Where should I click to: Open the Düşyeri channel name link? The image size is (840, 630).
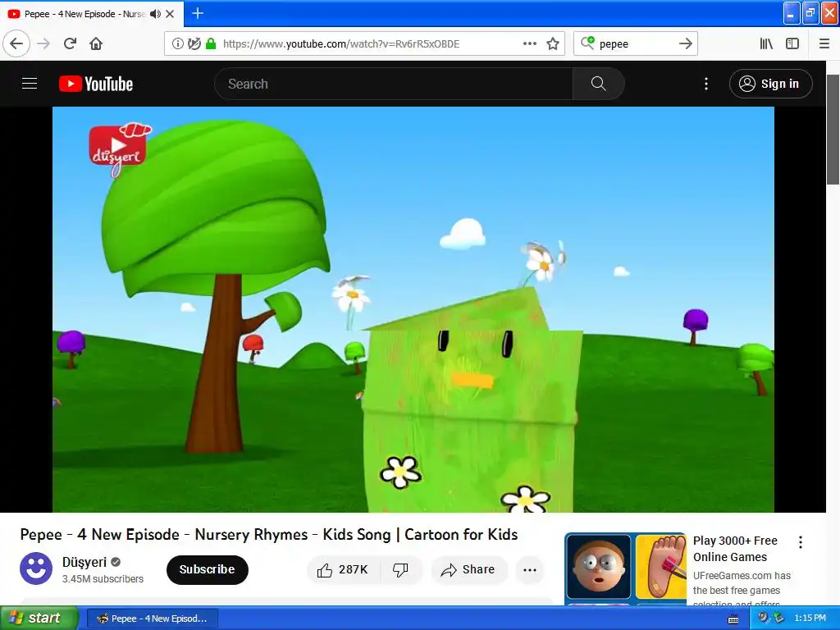(84, 562)
